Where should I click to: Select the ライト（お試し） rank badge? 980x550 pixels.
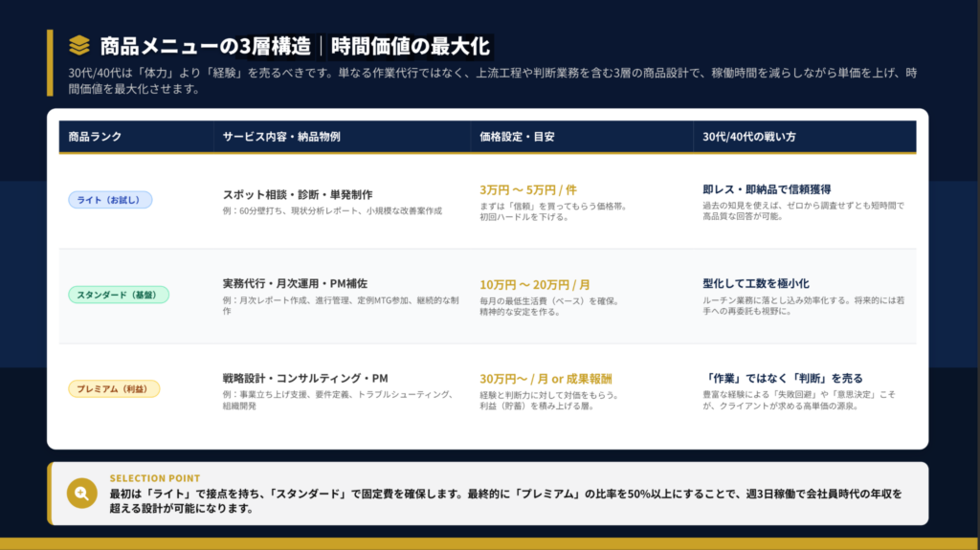click(110, 200)
